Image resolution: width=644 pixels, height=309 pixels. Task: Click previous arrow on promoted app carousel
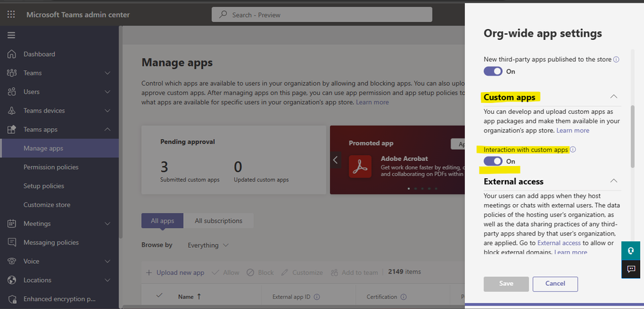[x=335, y=160]
